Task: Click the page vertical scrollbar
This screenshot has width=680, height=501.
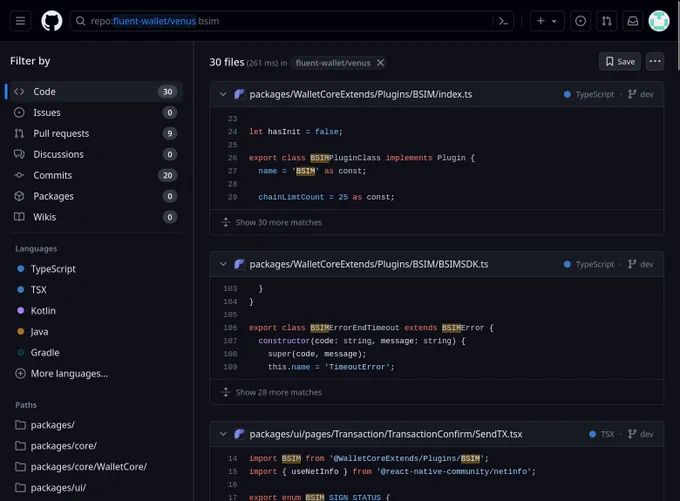Action: coord(678,37)
